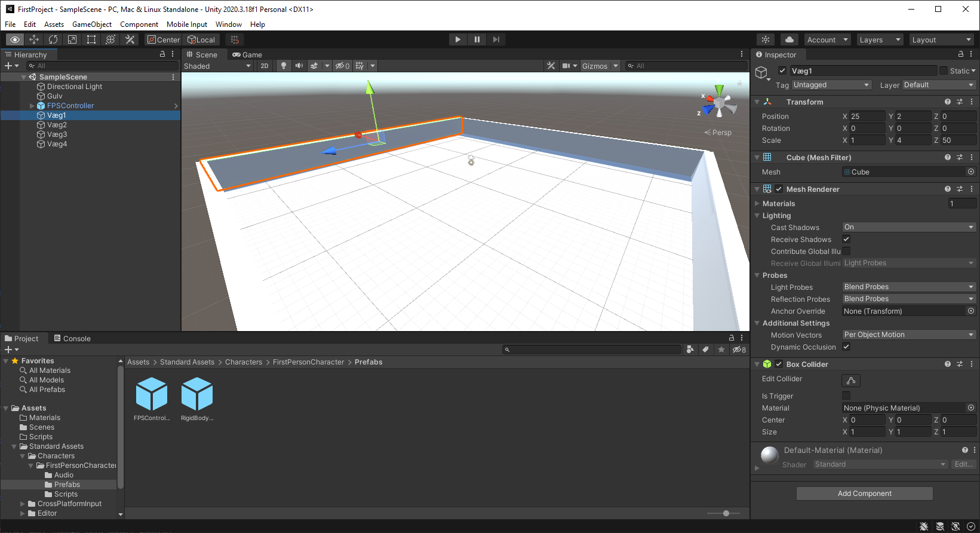Disable the Box Collider component
980x533 pixels.
pyautogui.click(x=779, y=364)
